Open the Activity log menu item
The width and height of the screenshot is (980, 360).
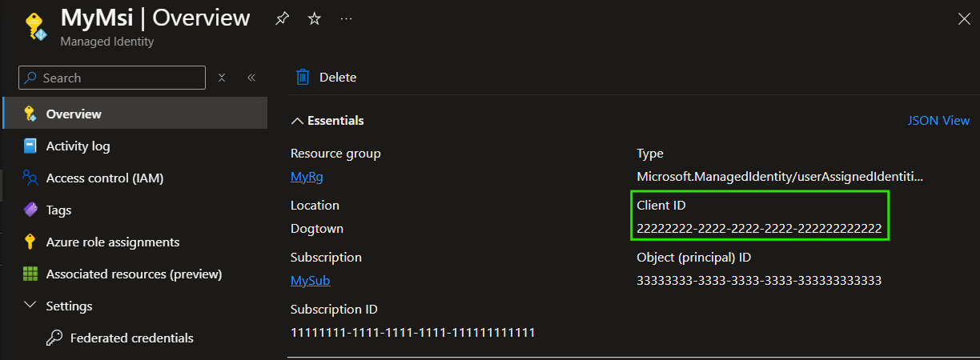coord(135,146)
